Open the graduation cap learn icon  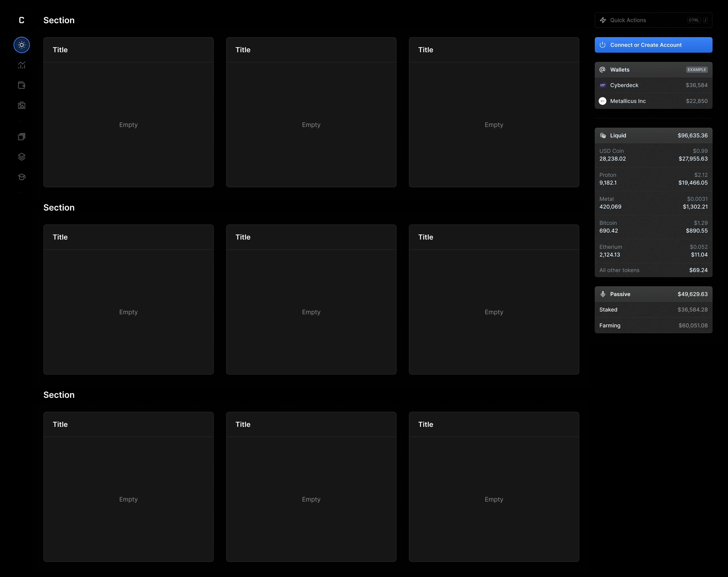[22, 177]
